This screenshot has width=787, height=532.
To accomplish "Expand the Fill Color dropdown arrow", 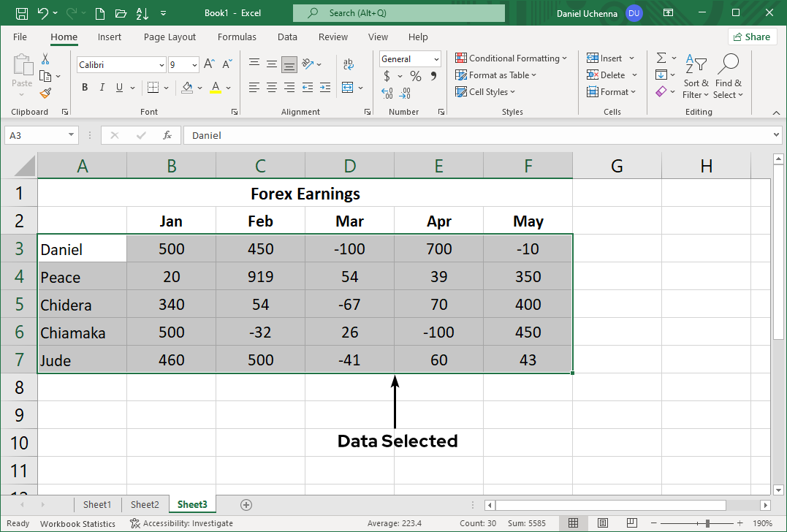I will pos(199,87).
